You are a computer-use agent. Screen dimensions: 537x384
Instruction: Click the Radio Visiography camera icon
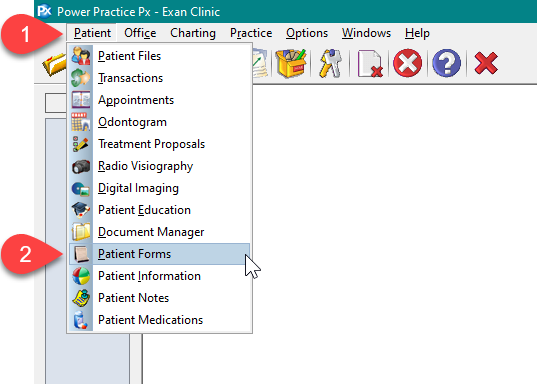coord(81,166)
